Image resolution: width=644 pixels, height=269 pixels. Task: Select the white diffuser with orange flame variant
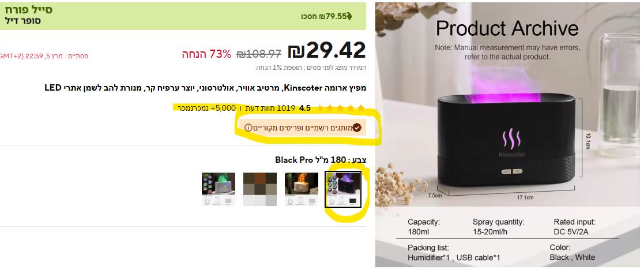[302, 189]
